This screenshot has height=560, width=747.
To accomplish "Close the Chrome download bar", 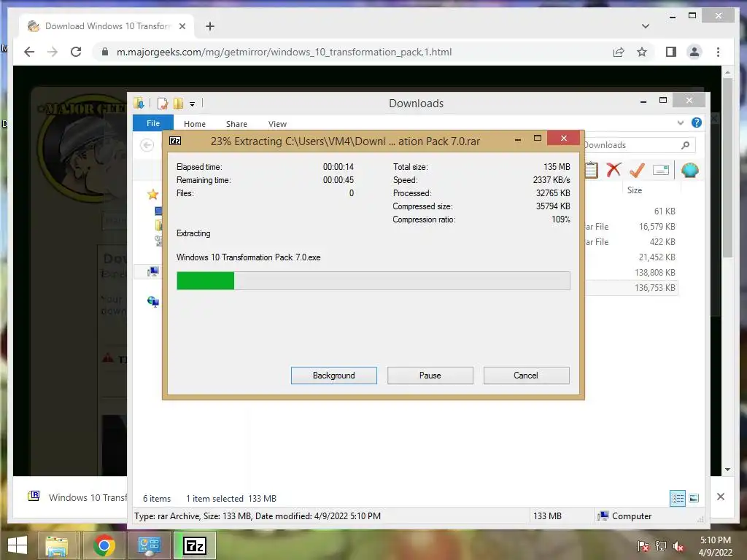I will click(721, 497).
